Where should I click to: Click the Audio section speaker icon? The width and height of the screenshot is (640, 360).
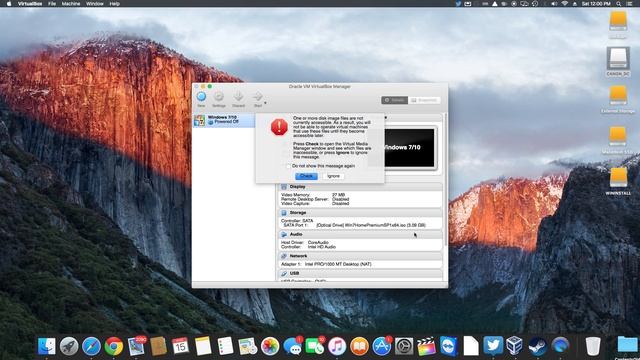(x=284, y=234)
